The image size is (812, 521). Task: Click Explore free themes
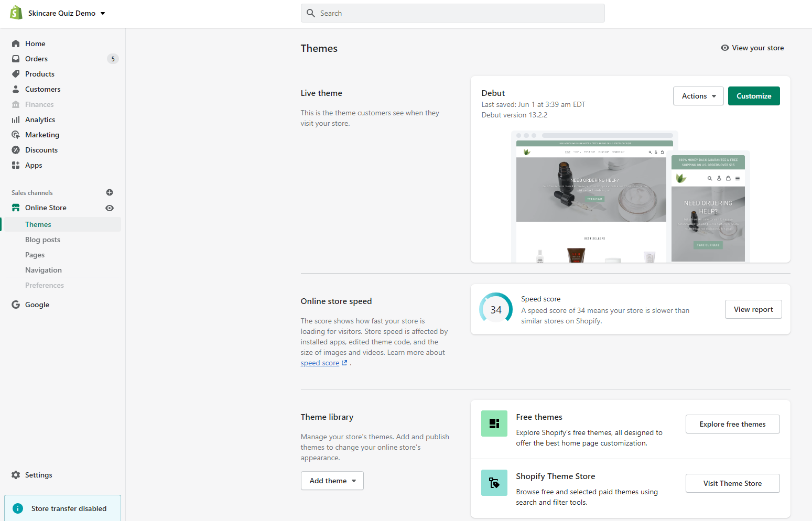(x=732, y=424)
